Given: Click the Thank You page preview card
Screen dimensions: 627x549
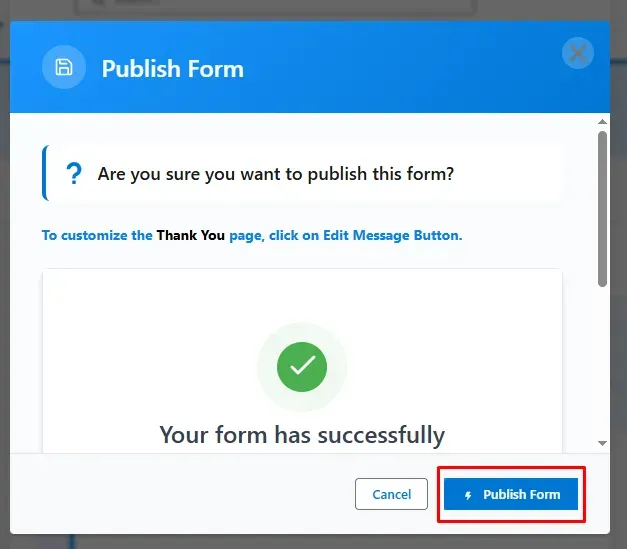Looking at the screenshot, I should tap(302, 361).
